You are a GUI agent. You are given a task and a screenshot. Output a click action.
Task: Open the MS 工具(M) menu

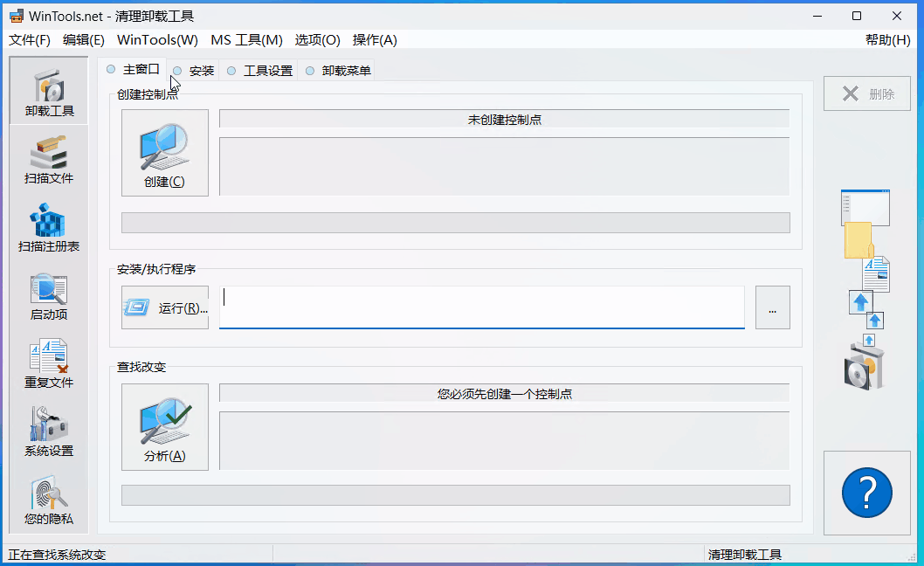tap(246, 40)
